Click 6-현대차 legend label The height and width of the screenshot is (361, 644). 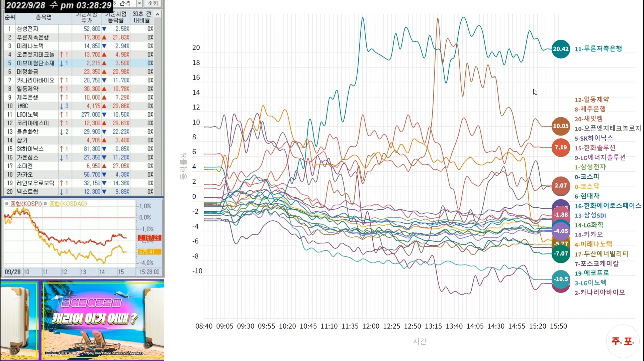[587, 196]
